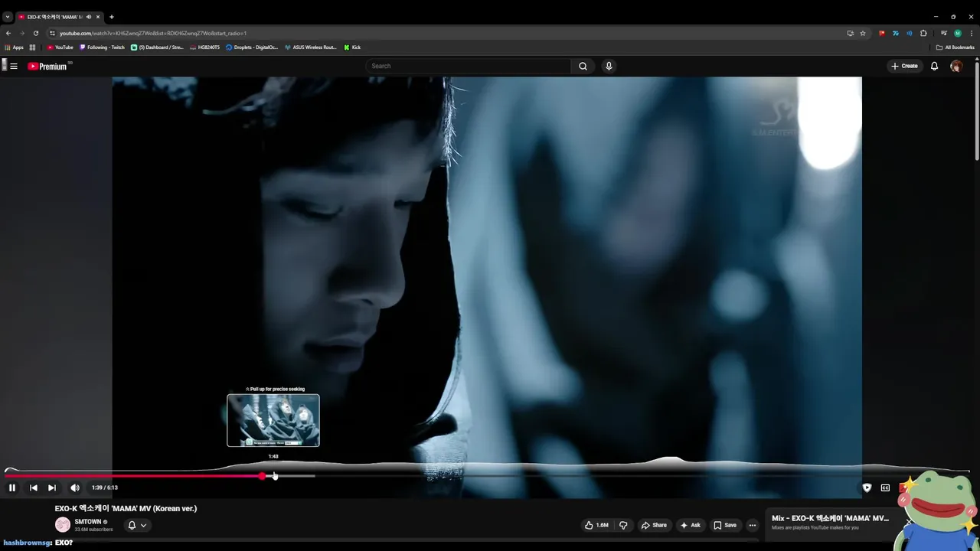Open the tab groups grid icon
980x551 pixels.
tap(32, 47)
